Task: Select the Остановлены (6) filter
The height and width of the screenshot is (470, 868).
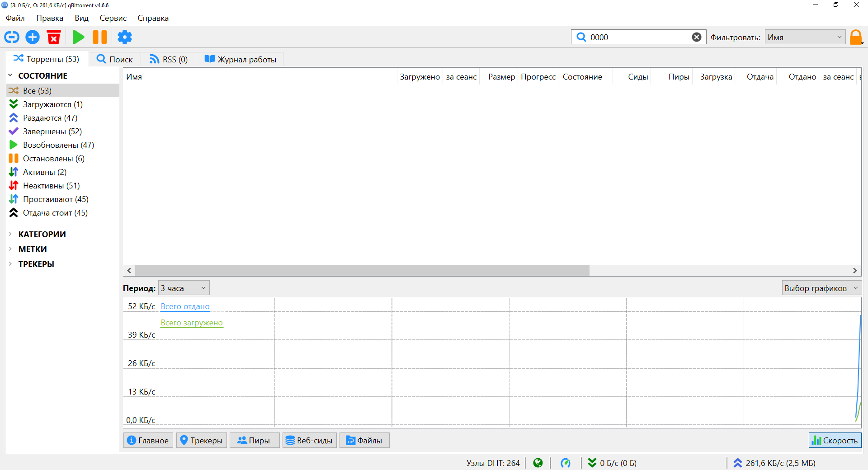Action: [x=53, y=159]
